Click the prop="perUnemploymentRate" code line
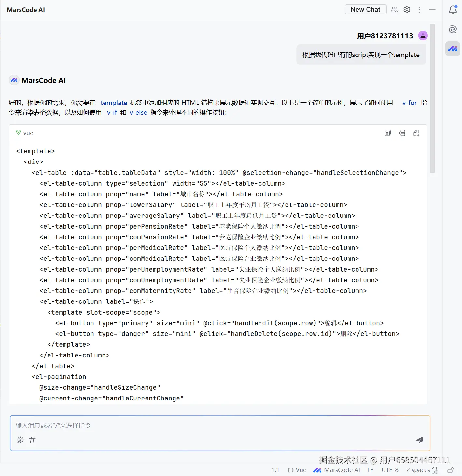The image size is (462, 476). 209,269
